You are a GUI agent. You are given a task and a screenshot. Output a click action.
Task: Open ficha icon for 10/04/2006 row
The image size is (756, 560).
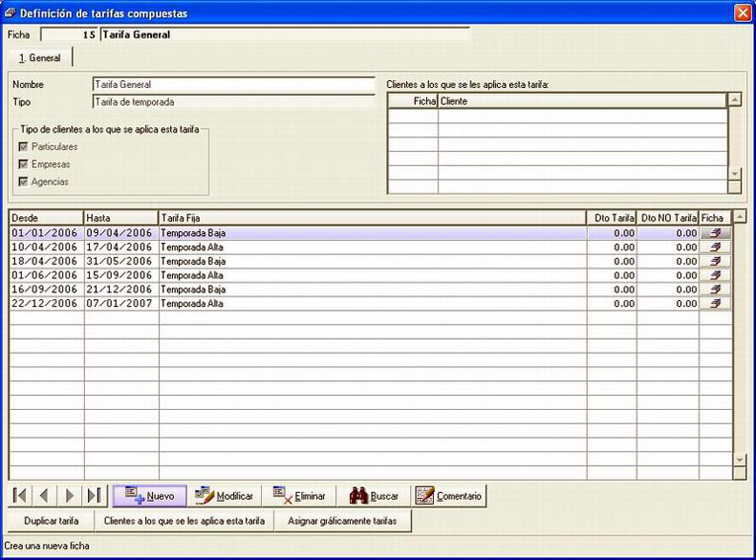coord(715,247)
